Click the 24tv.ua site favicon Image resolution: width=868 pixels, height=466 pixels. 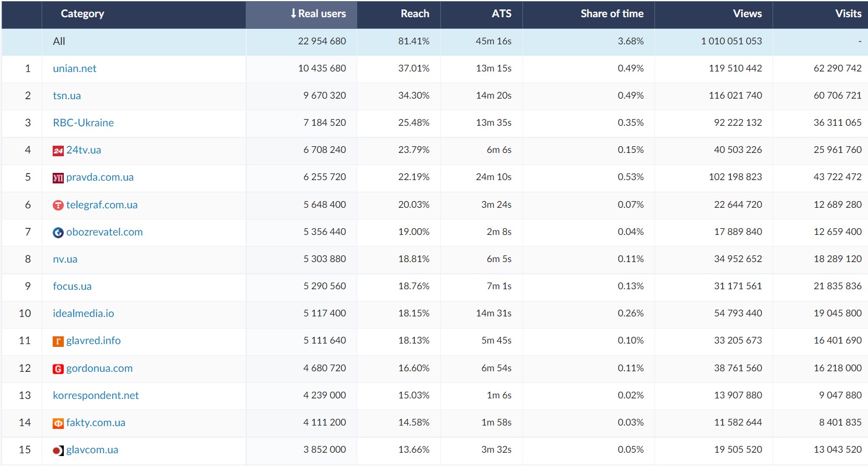pyautogui.click(x=58, y=151)
